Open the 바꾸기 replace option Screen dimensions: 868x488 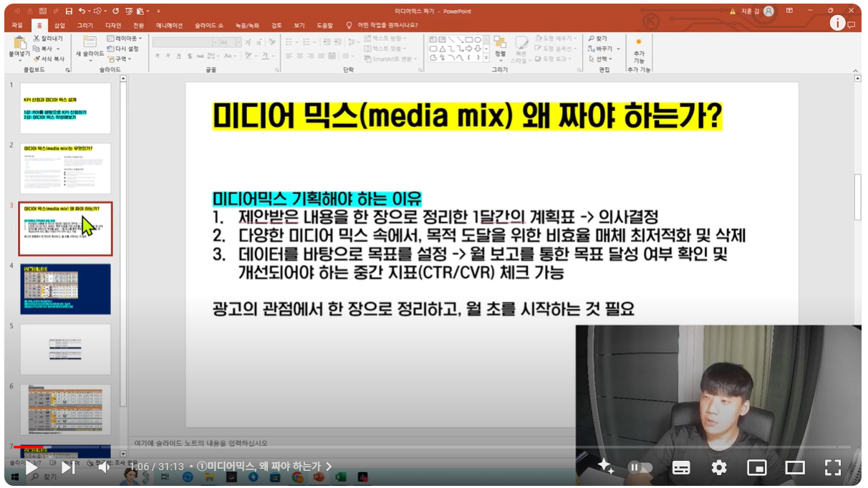(x=599, y=49)
